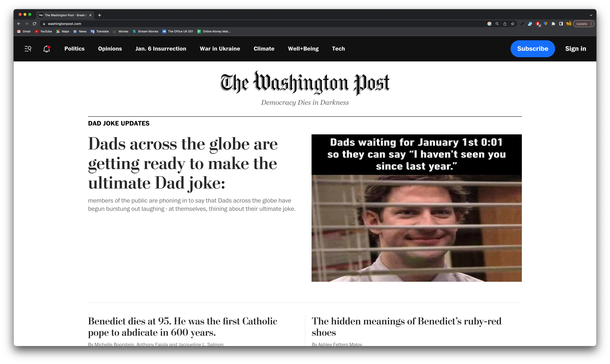Click 'Democracy Dies in Darkness' tagline
Viewport: 610px width, 364px height.
pos(305,103)
